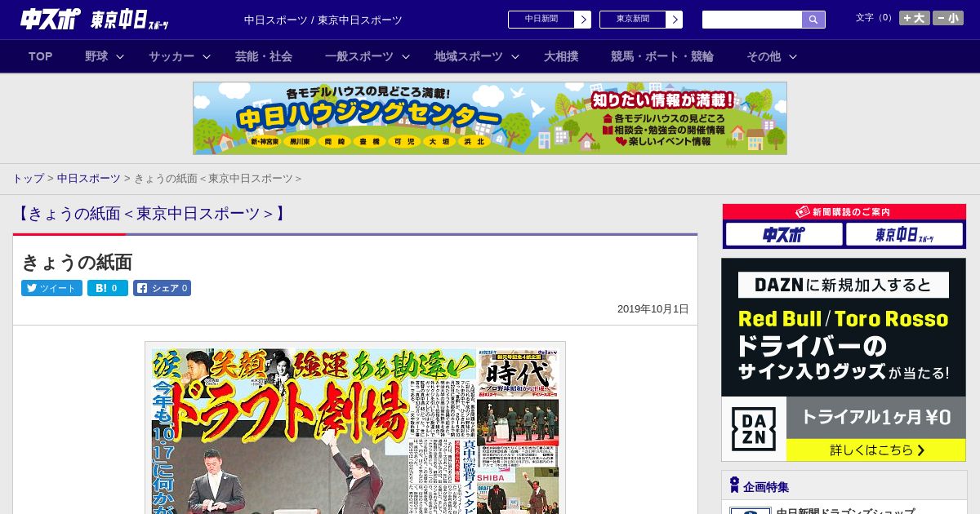The image size is (980, 514).
Task: Click the 企画特集 heading text
Action: pyautogui.click(x=766, y=487)
